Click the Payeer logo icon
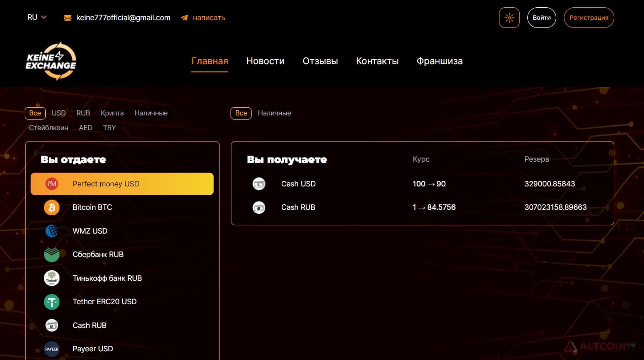The image size is (644, 360). coord(52,349)
